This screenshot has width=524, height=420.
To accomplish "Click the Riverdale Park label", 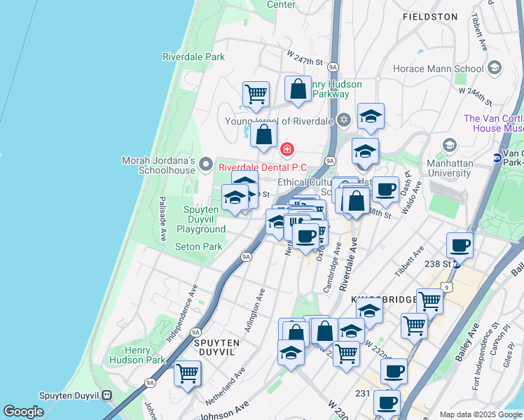I will 193,57.
